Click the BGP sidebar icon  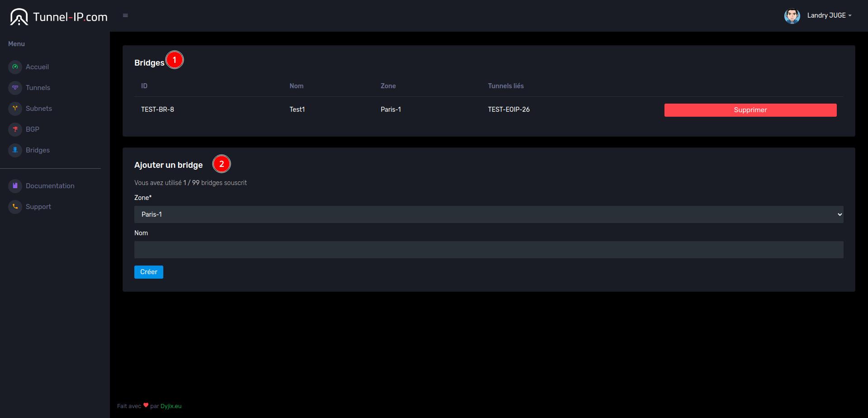(x=15, y=129)
